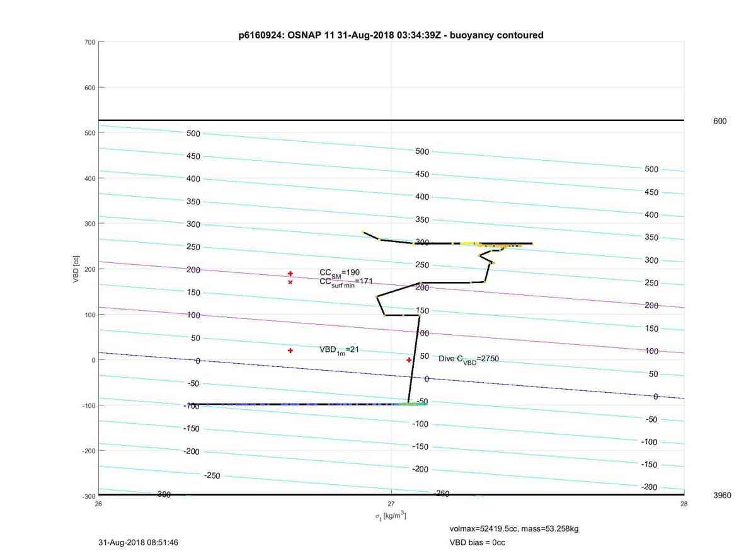
Task: Click the red plus marker beside CC SM=190
Action: tap(290, 274)
